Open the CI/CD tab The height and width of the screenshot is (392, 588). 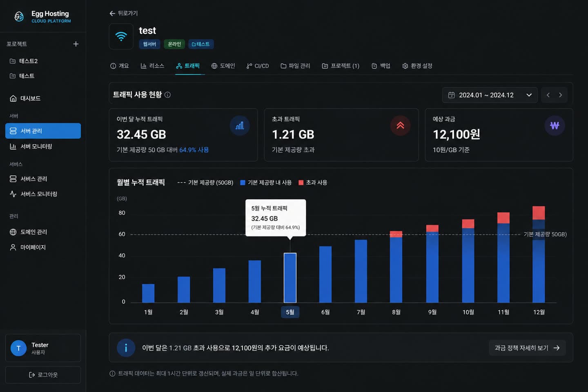pyautogui.click(x=258, y=66)
